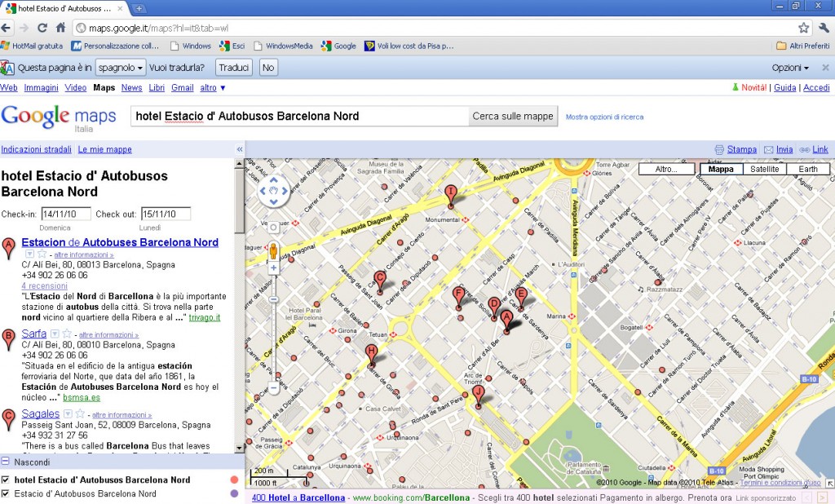Open Indicazioni stradali link
The image size is (835, 504).
pos(36,150)
